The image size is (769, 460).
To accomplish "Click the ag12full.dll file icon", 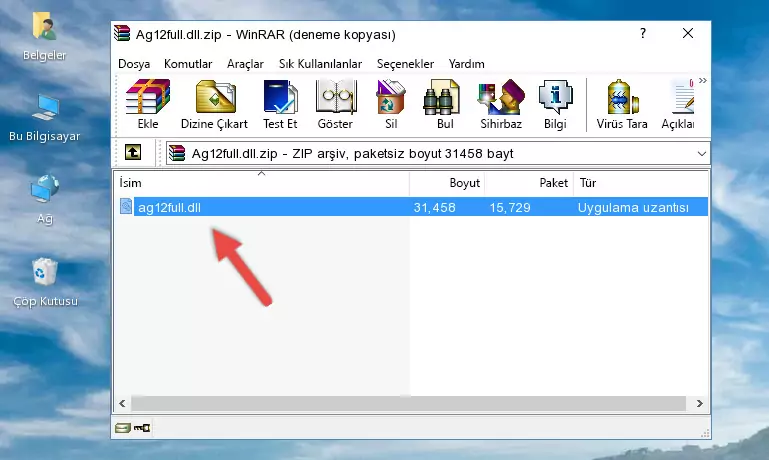I will [x=126, y=206].
